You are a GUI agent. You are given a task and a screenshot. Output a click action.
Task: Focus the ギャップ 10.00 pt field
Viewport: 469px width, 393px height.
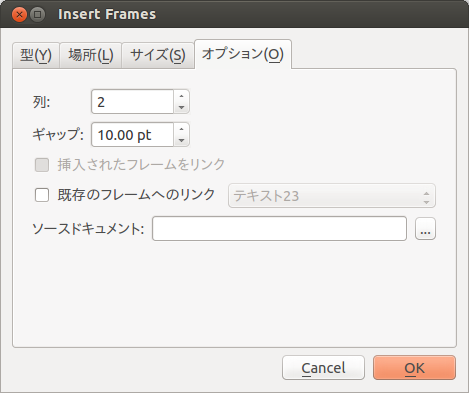coord(132,135)
